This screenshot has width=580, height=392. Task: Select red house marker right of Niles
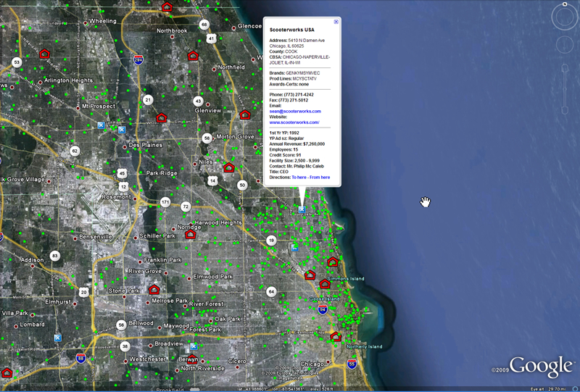tap(229, 167)
